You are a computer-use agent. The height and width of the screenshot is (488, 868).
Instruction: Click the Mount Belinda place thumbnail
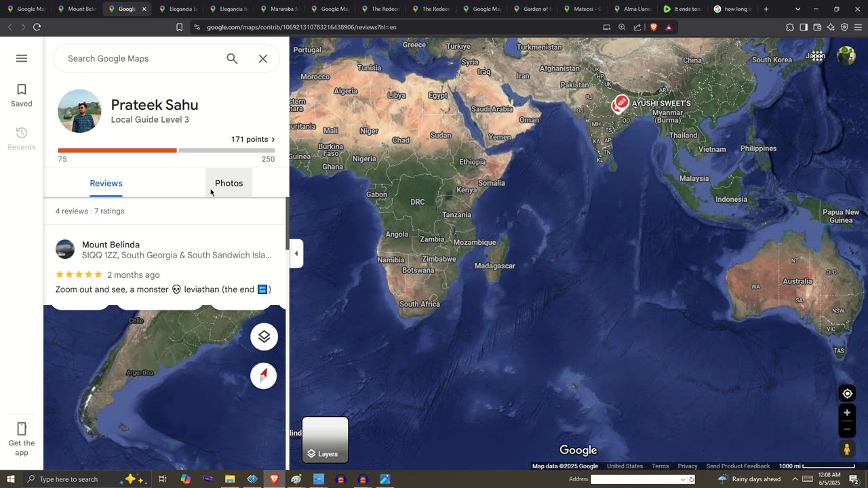[x=65, y=249]
